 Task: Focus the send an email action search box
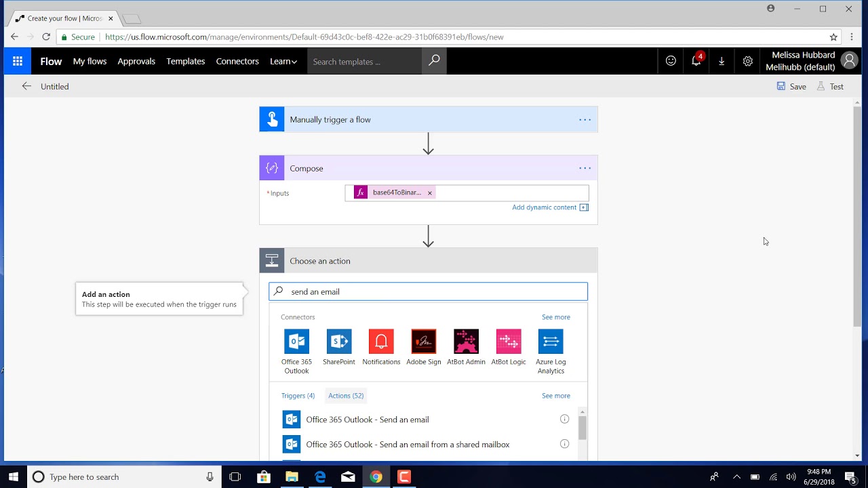428,291
